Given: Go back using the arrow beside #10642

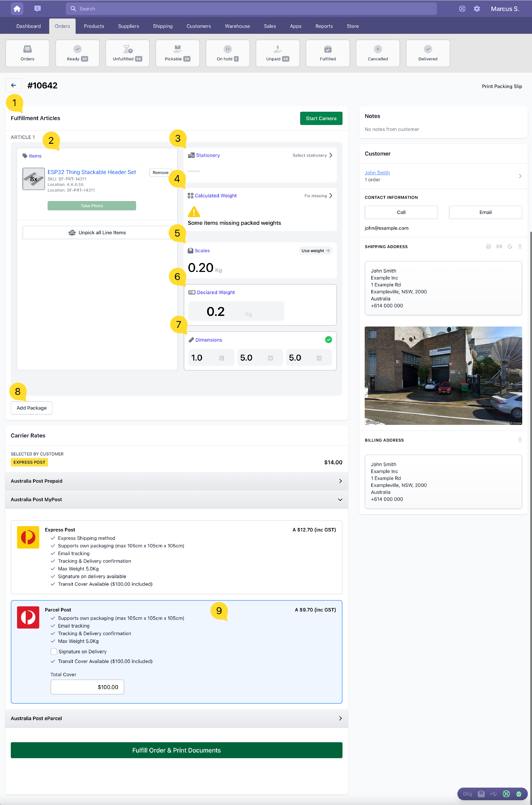Looking at the screenshot, I should (14, 85).
